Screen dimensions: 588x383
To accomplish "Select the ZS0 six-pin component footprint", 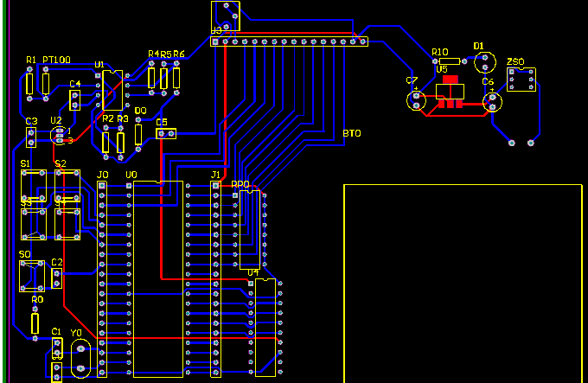I will tap(521, 80).
